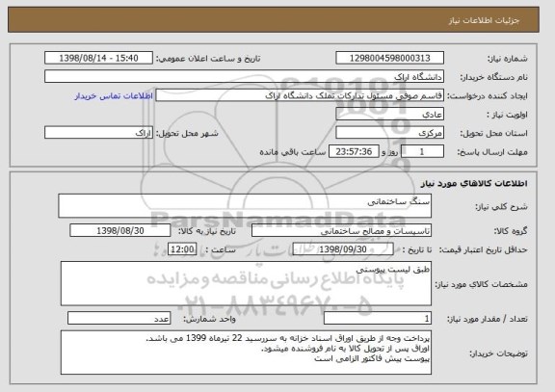
Task: Click the section title اطلاعات کالاهای مورد نیاز
Action: (474, 183)
